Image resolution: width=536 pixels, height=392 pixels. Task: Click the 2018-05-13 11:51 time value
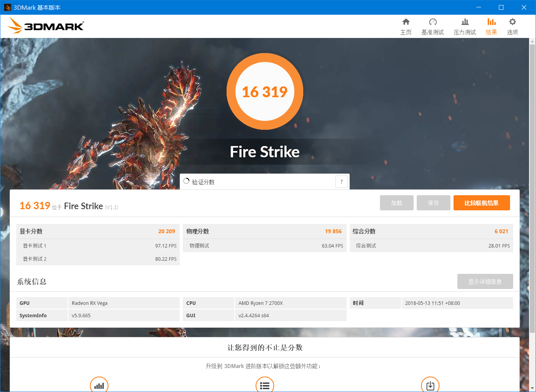433,303
